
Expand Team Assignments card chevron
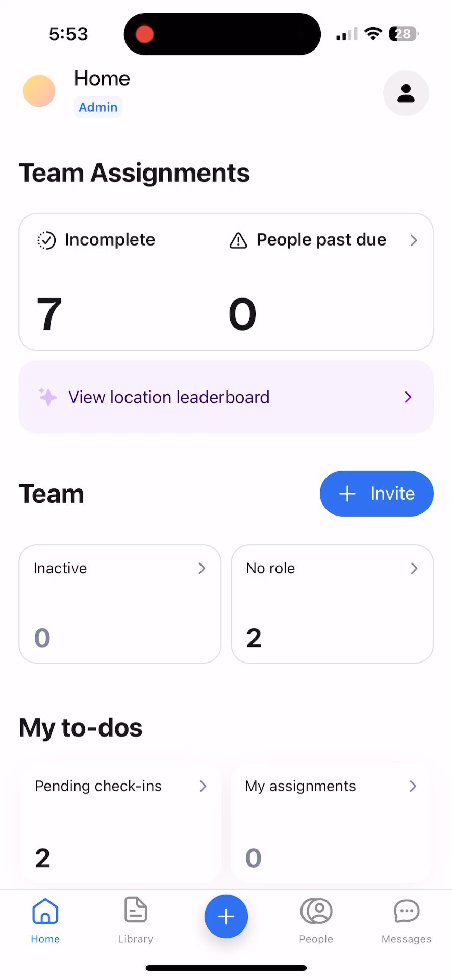[414, 240]
